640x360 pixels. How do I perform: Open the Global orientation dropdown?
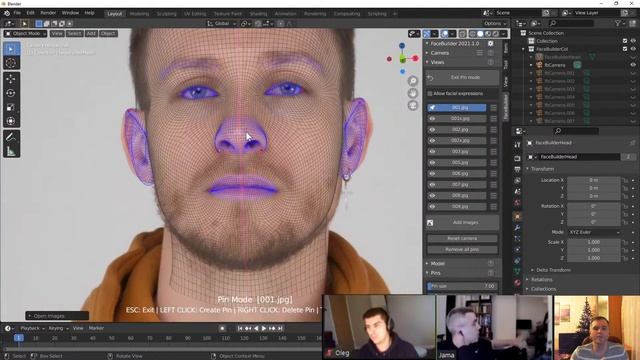pos(222,24)
